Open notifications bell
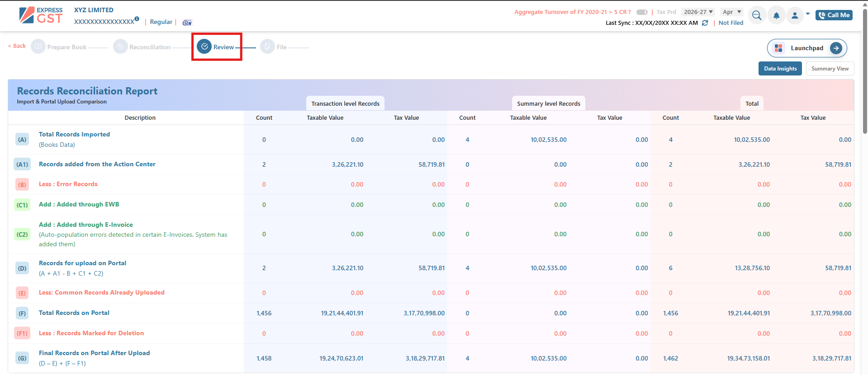 776,16
